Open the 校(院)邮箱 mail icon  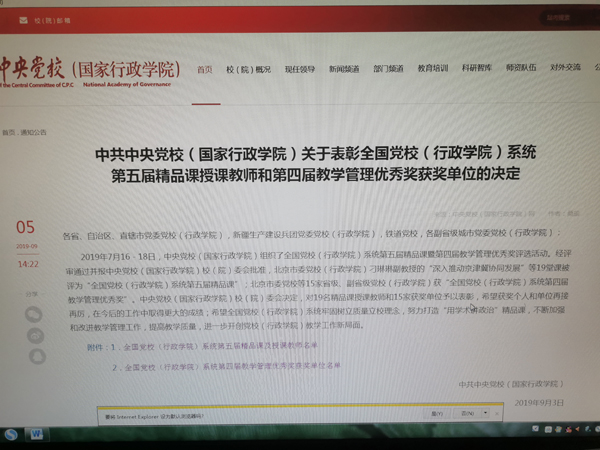tap(23, 20)
